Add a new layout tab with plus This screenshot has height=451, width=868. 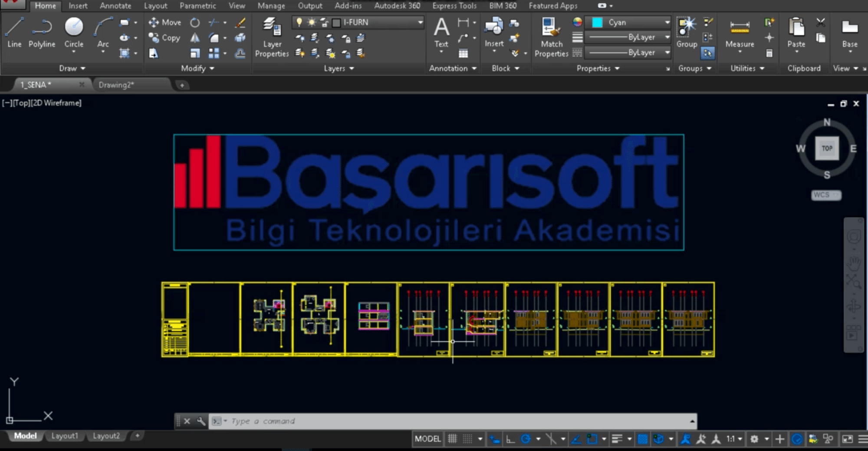[137, 435]
